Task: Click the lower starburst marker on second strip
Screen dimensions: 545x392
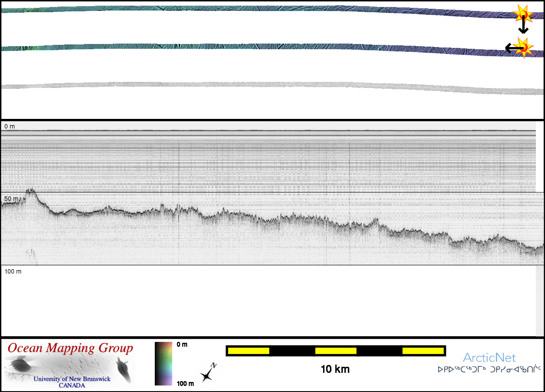Action: click(523, 47)
